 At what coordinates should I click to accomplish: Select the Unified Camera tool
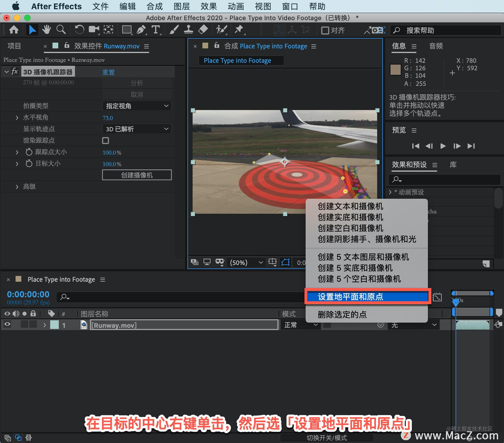click(x=94, y=29)
